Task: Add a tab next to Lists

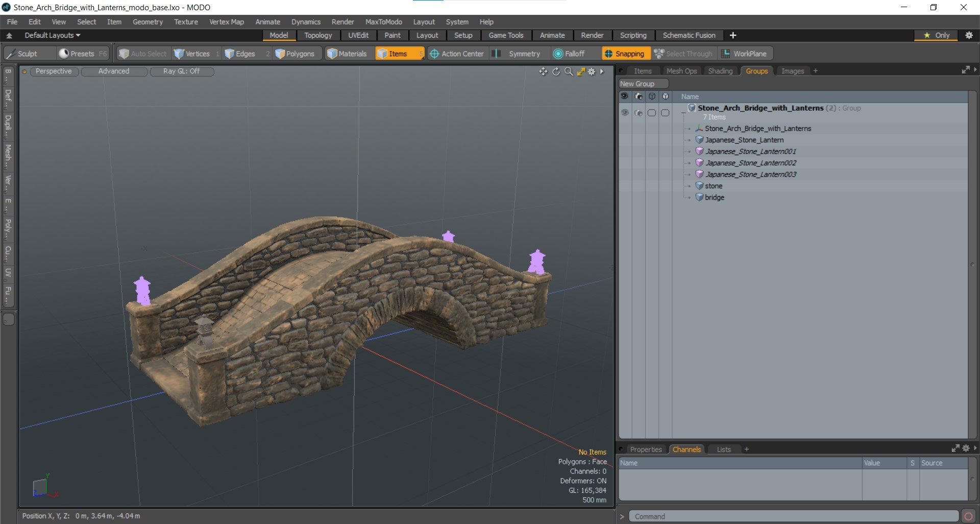Action: (746, 449)
